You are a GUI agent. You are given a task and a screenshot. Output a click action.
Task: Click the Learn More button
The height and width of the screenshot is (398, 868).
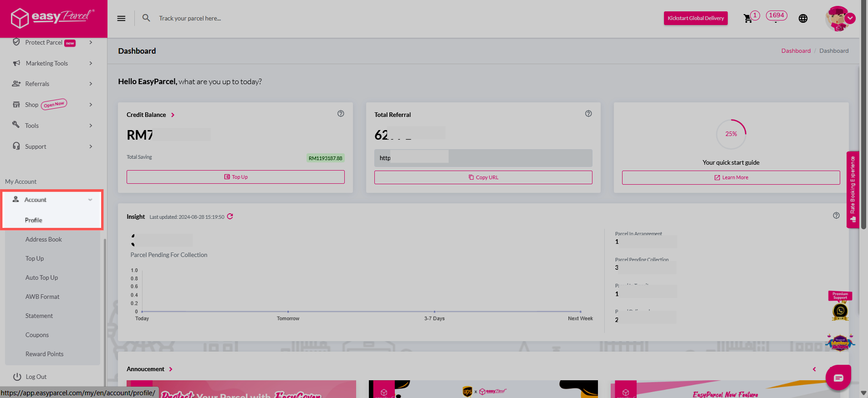point(731,177)
